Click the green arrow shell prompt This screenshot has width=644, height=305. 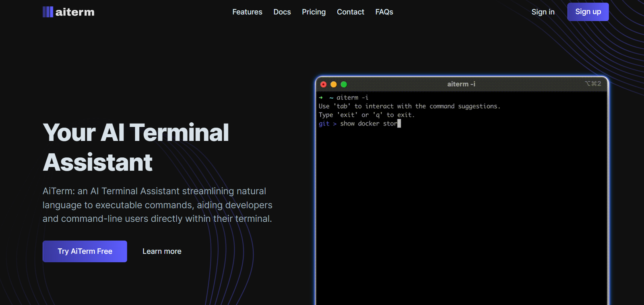point(321,98)
